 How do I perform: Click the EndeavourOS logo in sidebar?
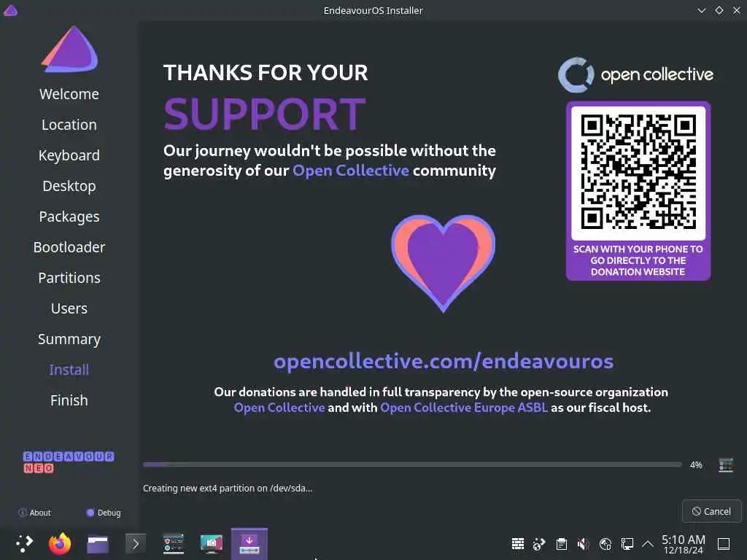(x=70, y=50)
